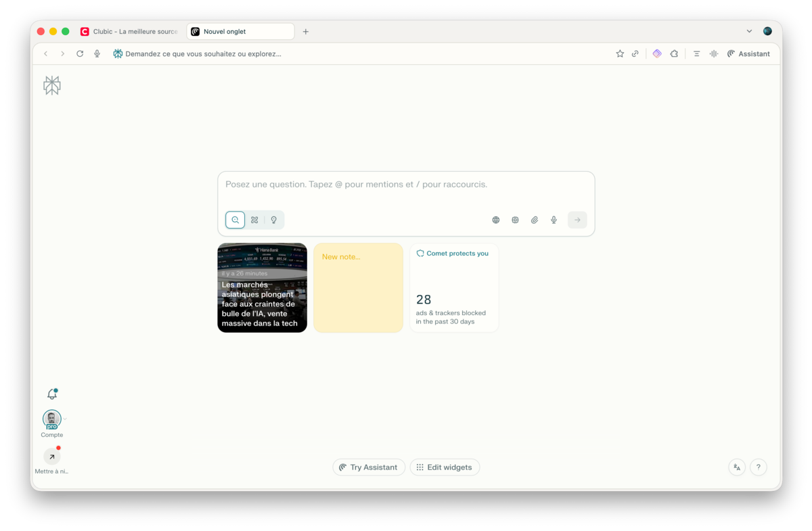Open the notifications bell
Viewport: 812px width, 531px height.
pyautogui.click(x=51, y=394)
